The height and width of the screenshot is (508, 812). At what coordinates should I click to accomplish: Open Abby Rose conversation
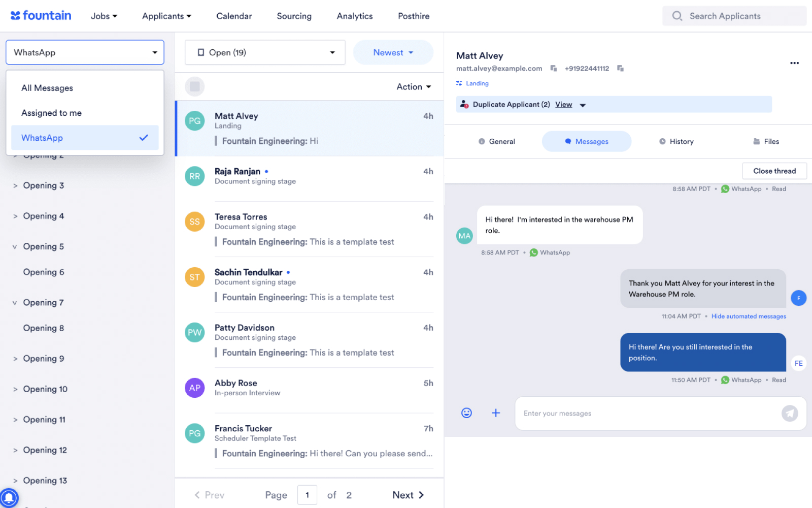coord(309,390)
